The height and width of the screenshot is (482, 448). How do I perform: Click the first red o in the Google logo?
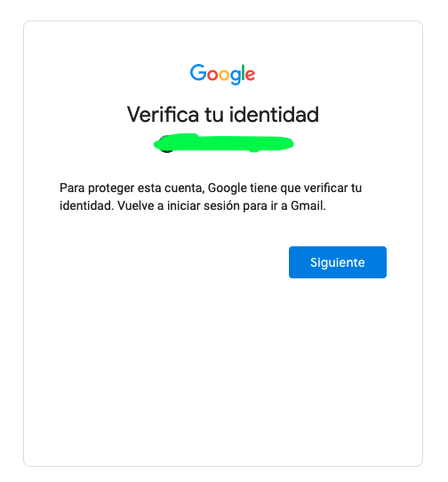tap(212, 75)
